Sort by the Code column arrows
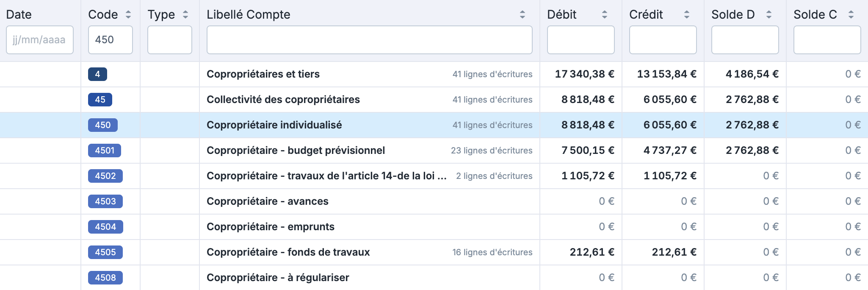 pos(128,14)
